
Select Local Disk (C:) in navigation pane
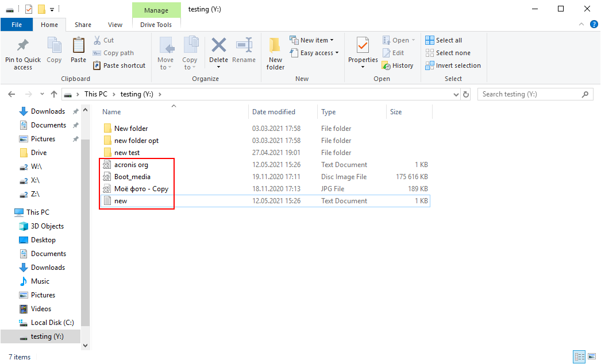(52, 323)
